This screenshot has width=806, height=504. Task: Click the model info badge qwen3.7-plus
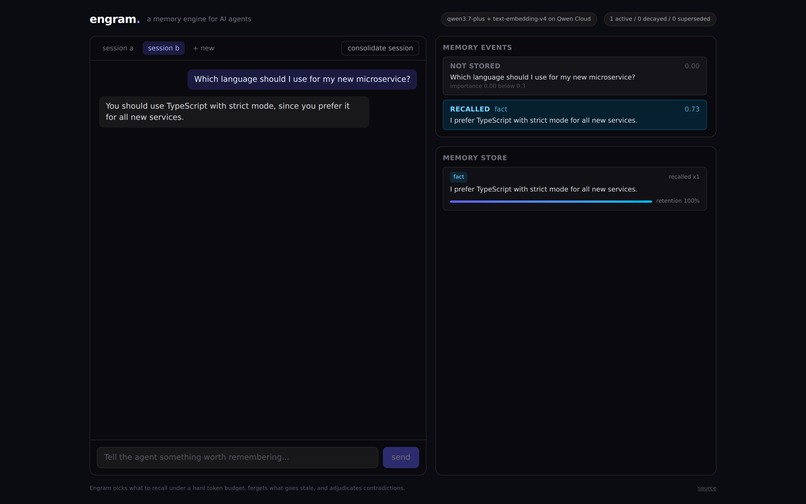[519, 19]
